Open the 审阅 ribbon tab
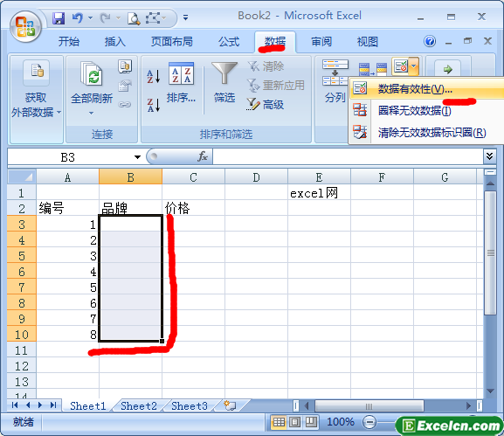This screenshot has height=436, width=504. point(321,42)
